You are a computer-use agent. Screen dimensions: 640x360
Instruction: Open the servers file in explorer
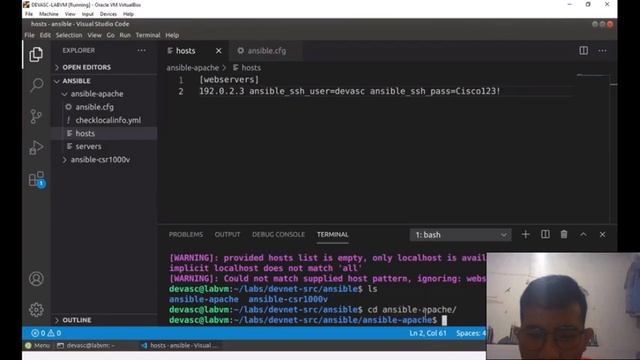(88, 146)
